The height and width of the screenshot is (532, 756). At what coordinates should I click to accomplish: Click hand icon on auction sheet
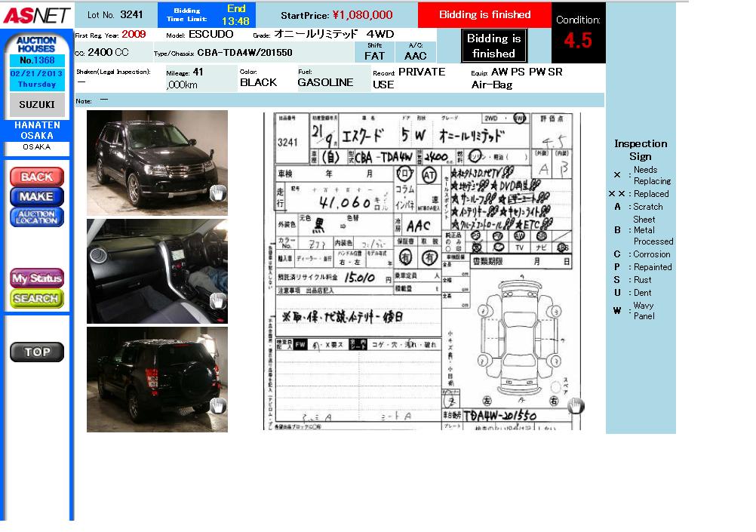coord(576,406)
